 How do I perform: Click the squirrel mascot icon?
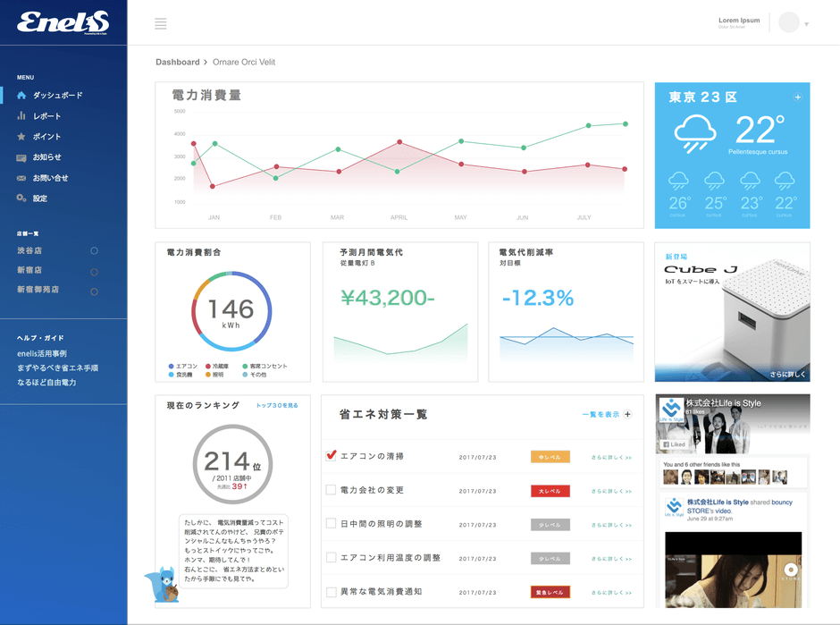164,584
